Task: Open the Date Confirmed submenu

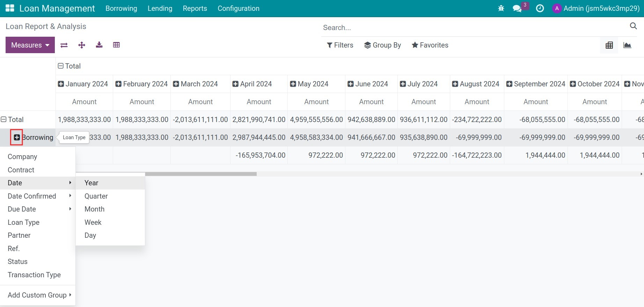Action: click(38, 196)
